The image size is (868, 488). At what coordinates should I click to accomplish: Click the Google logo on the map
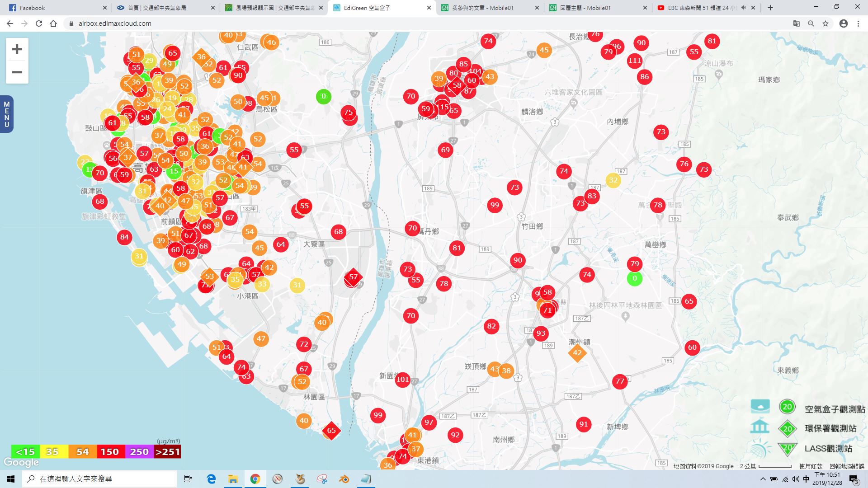(x=21, y=462)
